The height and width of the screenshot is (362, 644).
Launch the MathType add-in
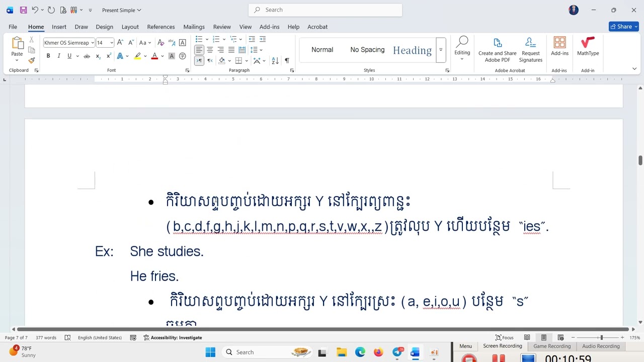588,47
